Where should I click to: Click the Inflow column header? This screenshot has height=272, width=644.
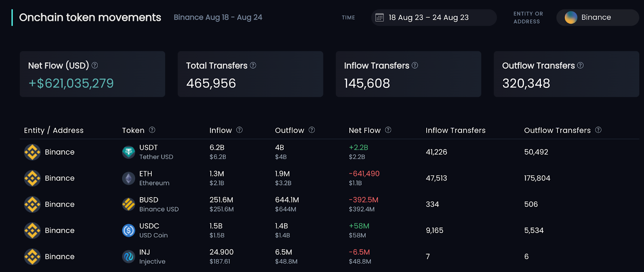(221, 130)
